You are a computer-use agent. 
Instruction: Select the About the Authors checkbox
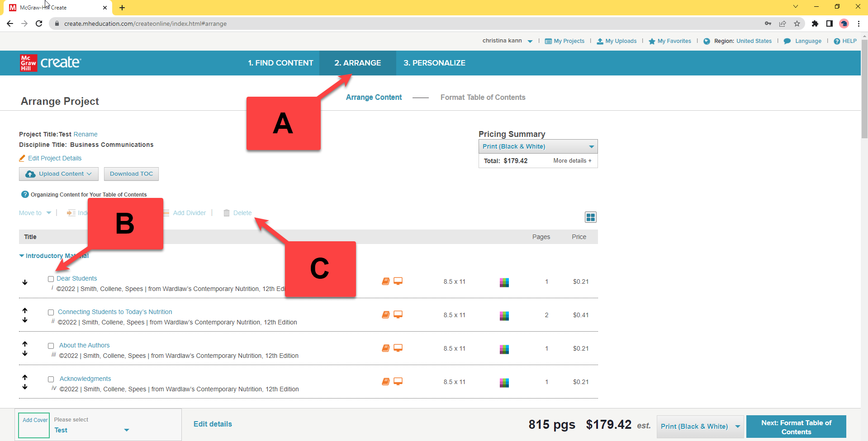[51, 346]
